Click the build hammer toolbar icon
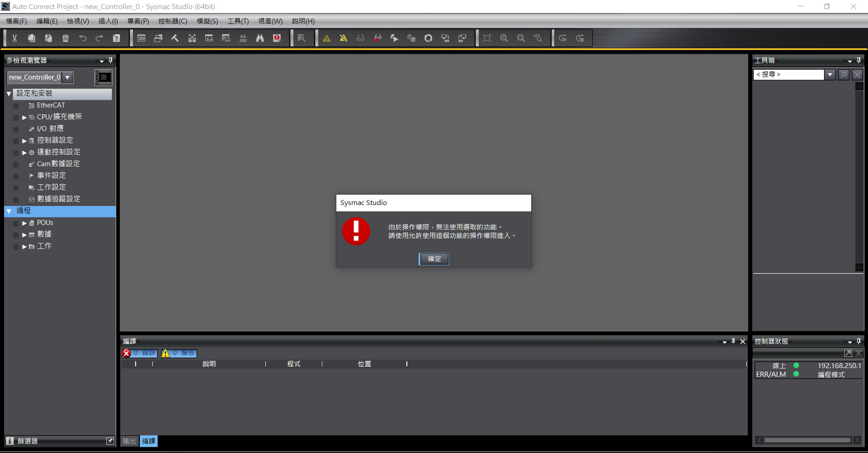Screen dimensions: 868x453 pyautogui.click(x=175, y=38)
